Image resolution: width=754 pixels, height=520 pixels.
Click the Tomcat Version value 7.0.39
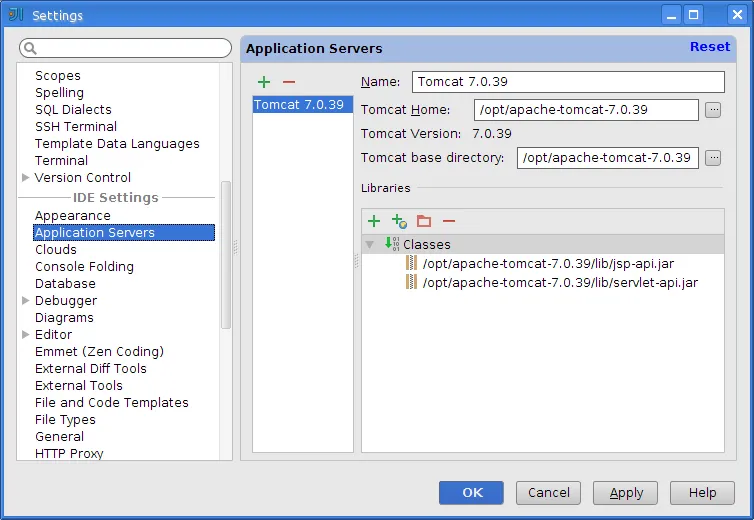click(491, 134)
